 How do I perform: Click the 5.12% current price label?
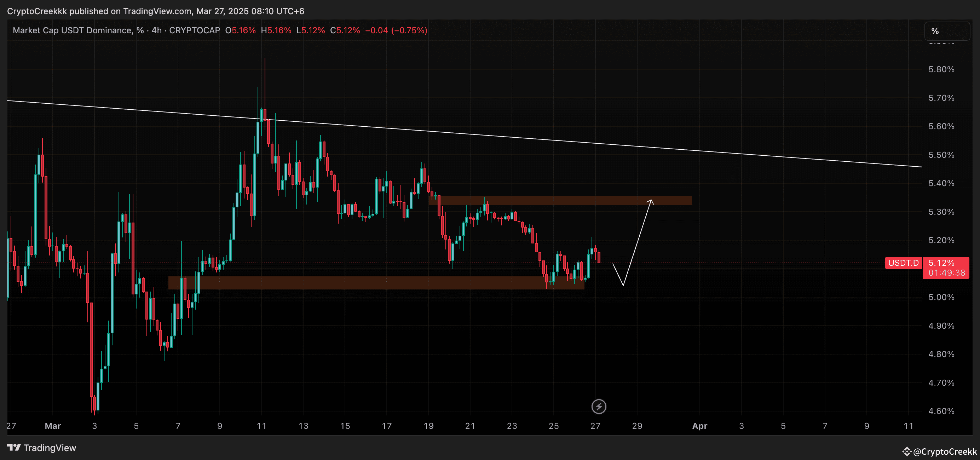click(941, 263)
